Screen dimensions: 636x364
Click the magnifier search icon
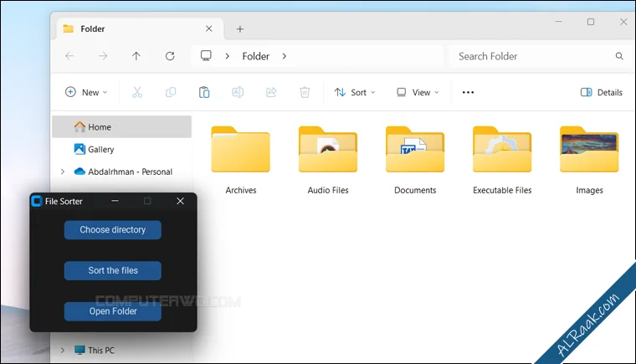(x=619, y=56)
